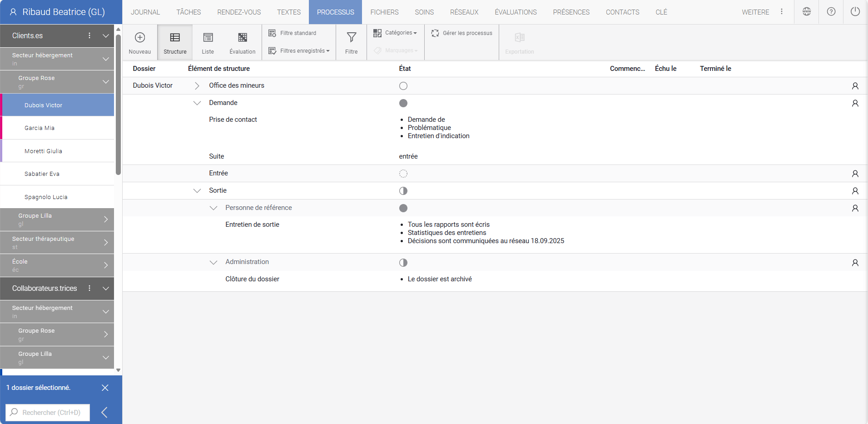
Task: Click Gérer les processus icon
Action: click(x=461, y=33)
